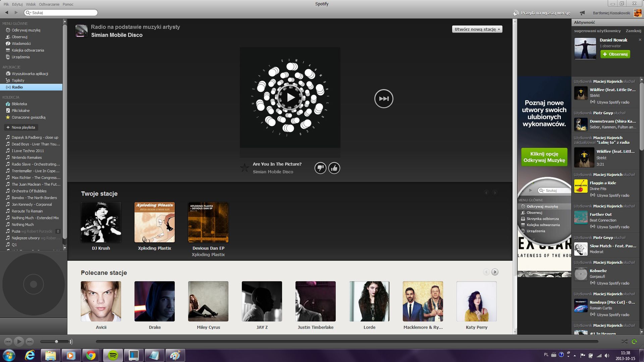
Task: Click next arrow in Twoje stacje
Action: 495,193
